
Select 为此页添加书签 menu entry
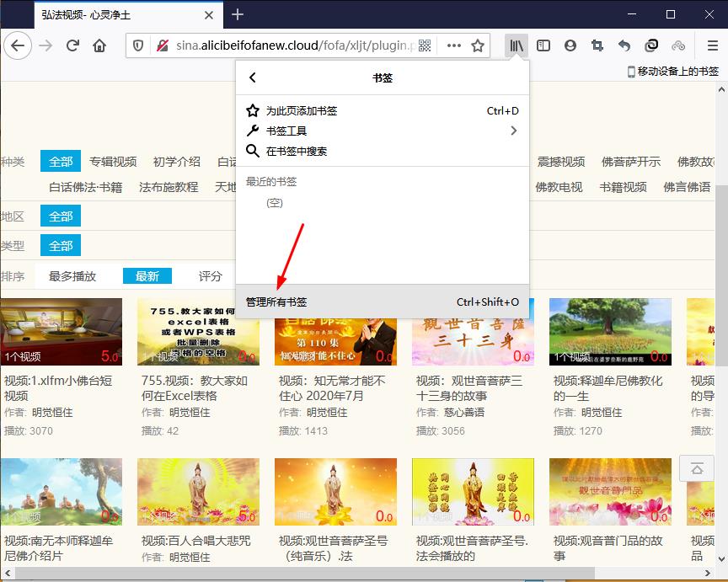point(382,111)
